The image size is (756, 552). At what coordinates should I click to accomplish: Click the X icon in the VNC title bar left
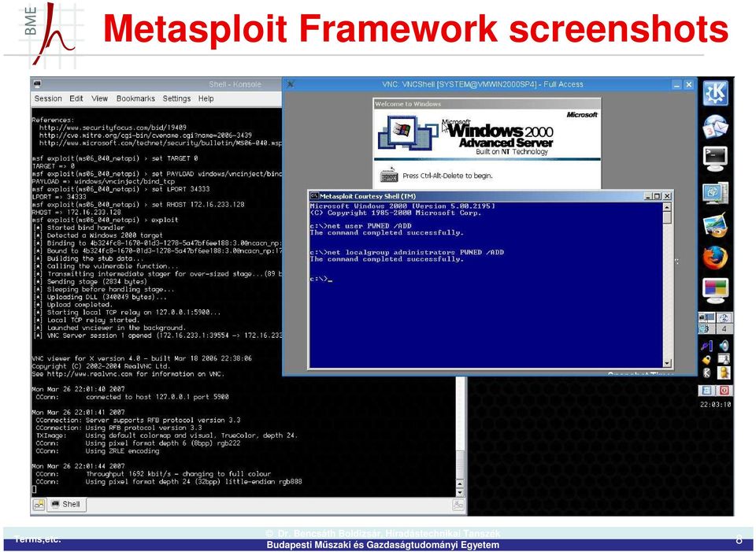[x=291, y=84]
